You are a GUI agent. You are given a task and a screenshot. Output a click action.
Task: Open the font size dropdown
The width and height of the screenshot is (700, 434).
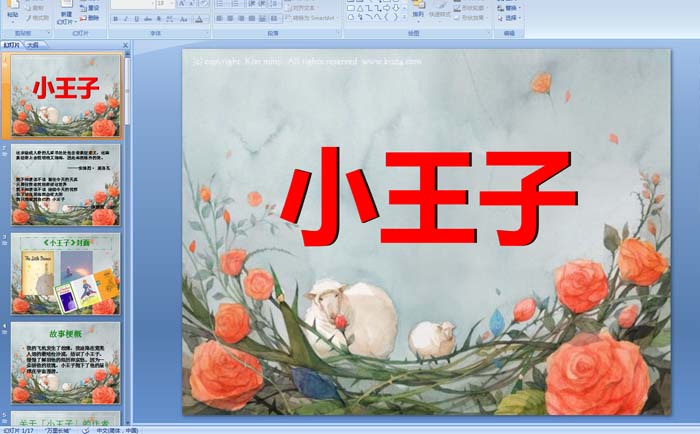tap(172, 4)
